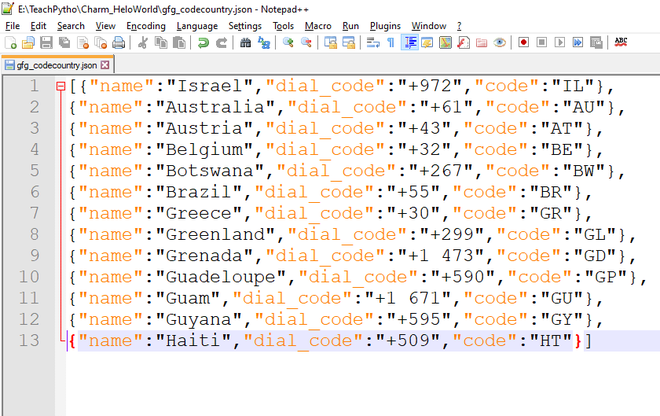Toggle the Function List panel
660x416 pixels.
tap(463, 43)
